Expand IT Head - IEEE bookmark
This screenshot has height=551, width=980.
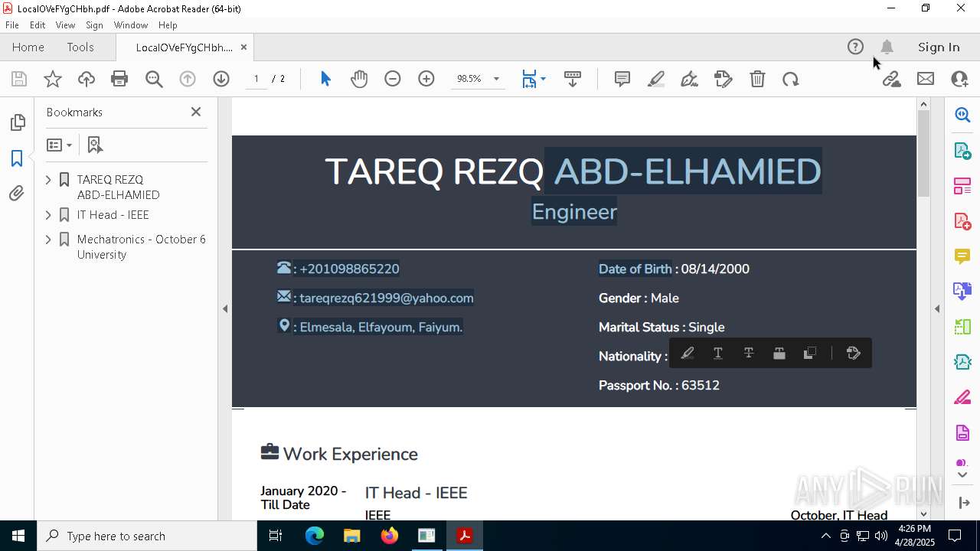click(x=48, y=215)
